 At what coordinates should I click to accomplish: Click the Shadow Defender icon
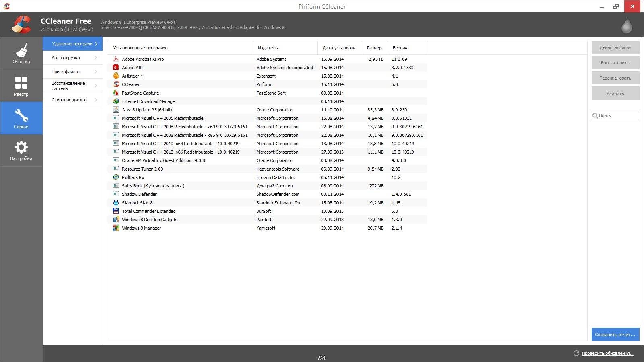(116, 194)
